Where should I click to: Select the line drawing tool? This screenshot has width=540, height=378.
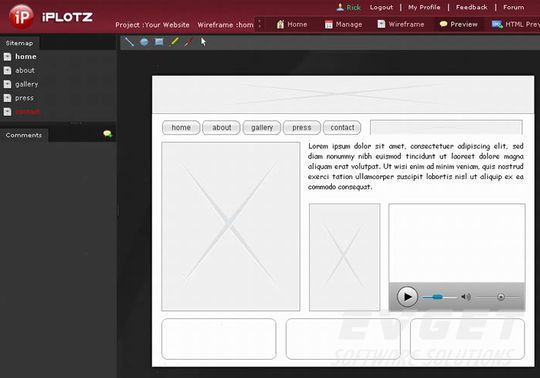pyautogui.click(x=129, y=42)
